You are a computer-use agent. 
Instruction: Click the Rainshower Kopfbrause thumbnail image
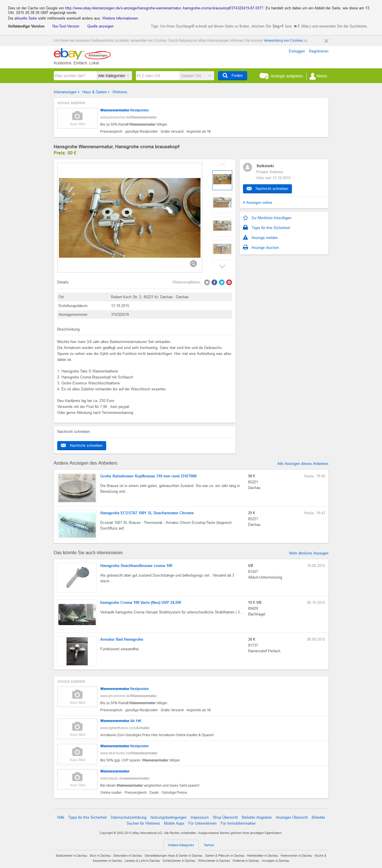[77, 488]
